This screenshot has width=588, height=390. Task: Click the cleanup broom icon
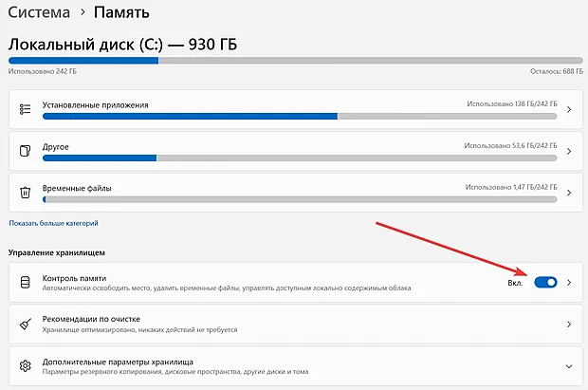click(25, 324)
